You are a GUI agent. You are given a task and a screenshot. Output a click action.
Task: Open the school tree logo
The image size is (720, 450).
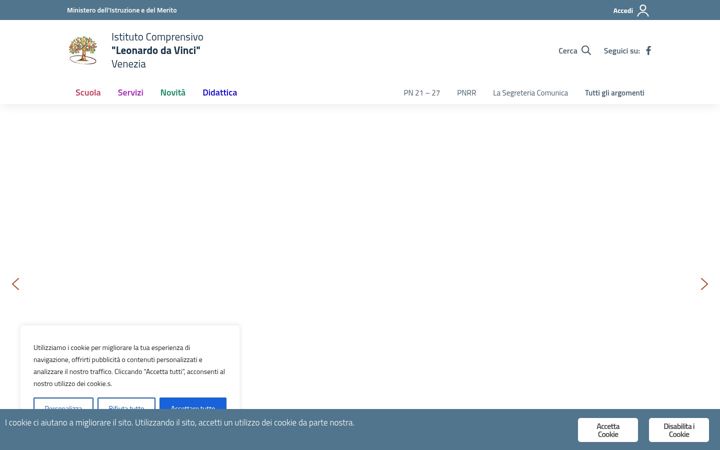pos(83,50)
